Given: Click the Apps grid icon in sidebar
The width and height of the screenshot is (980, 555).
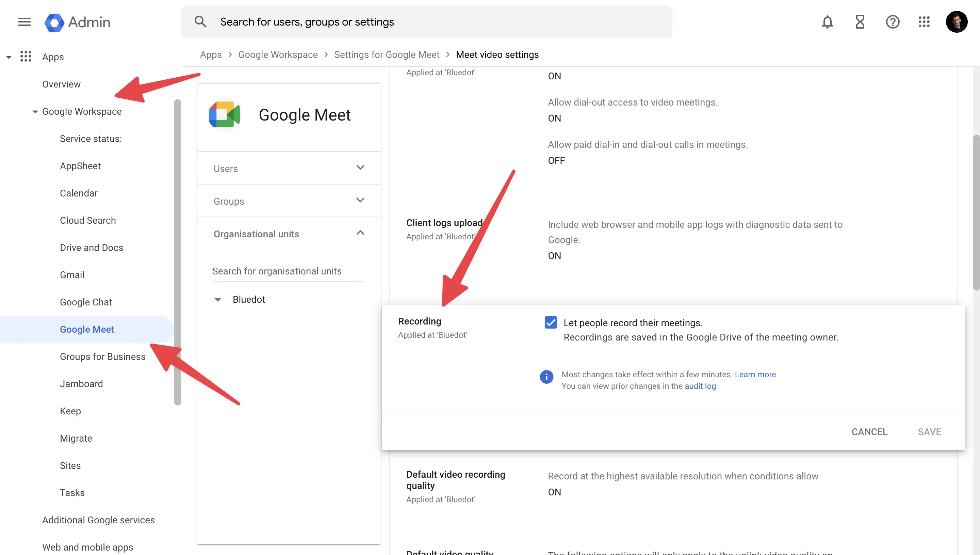Looking at the screenshot, I should coord(26,57).
